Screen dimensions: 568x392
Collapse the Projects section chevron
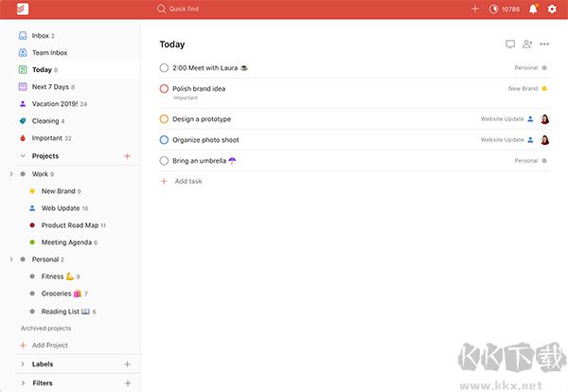[x=23, y=156]
